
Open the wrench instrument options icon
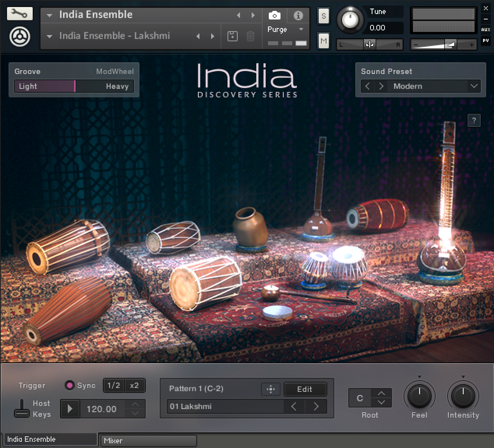click(19, 14)
